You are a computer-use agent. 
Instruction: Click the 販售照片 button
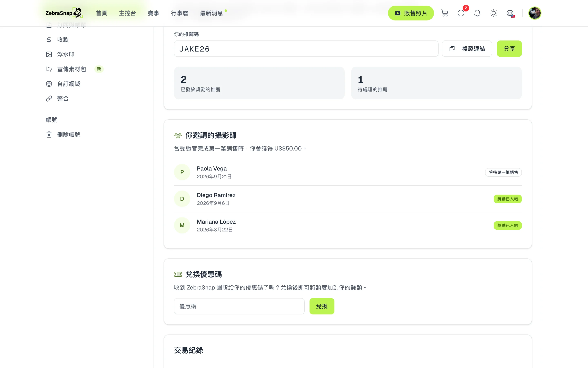coord(411,13)
